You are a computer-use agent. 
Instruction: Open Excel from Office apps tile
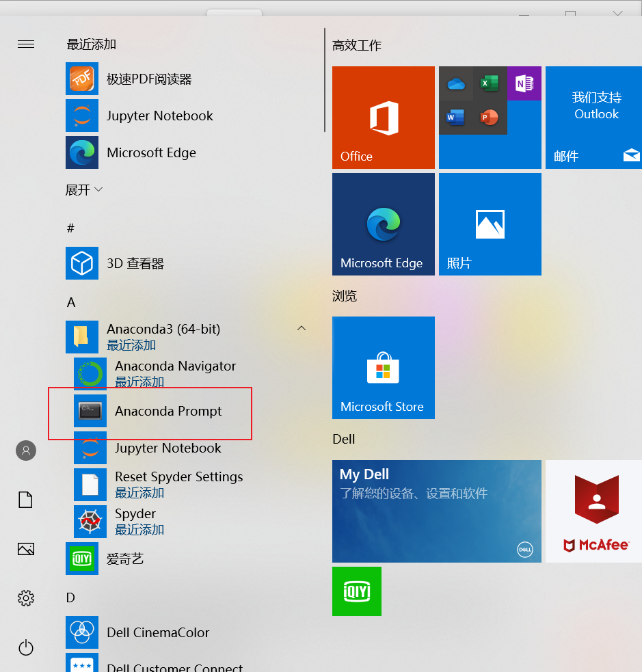tap(490, 83)
